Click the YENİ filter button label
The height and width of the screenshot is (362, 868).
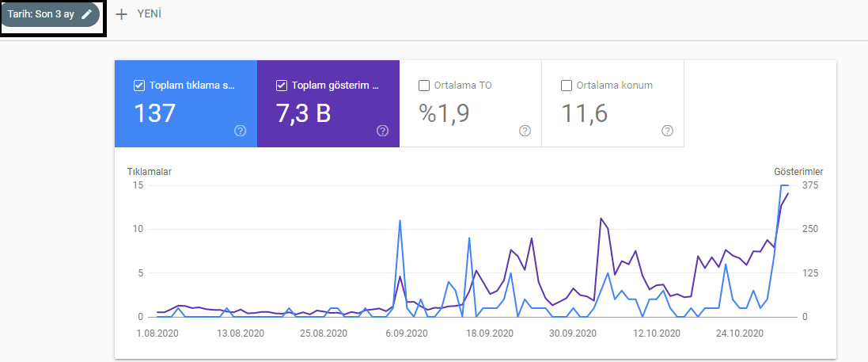point(150,14)
